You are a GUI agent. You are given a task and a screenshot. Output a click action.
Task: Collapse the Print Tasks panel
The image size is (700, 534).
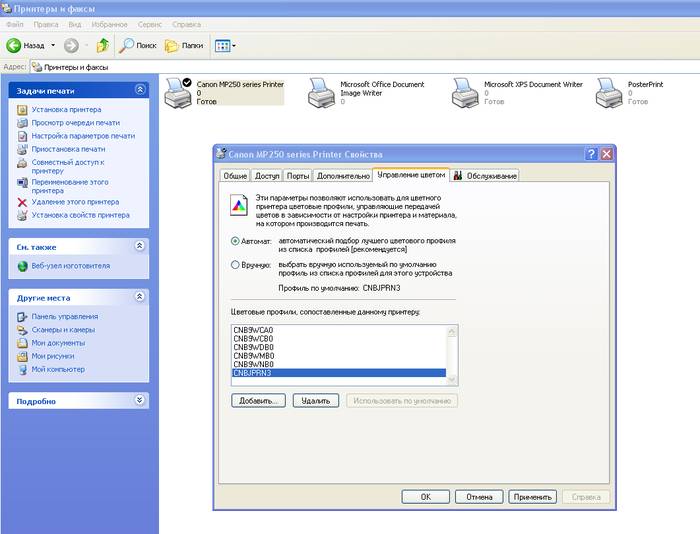140,90
